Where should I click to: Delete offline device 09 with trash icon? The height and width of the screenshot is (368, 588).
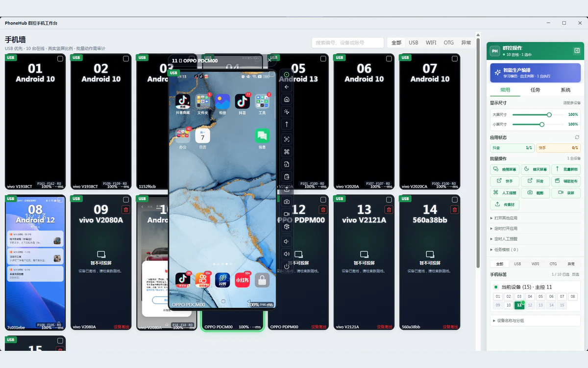pos(126,210)
